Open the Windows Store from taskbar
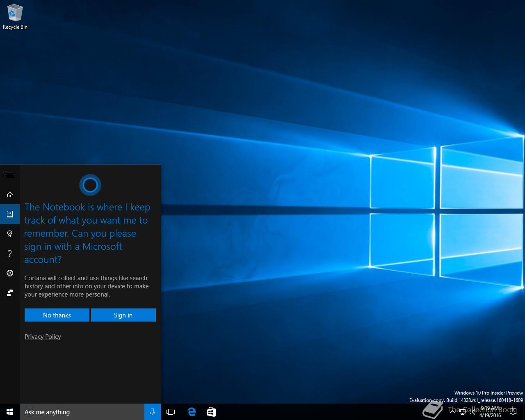The image size is (525, 420). (211, 412)
